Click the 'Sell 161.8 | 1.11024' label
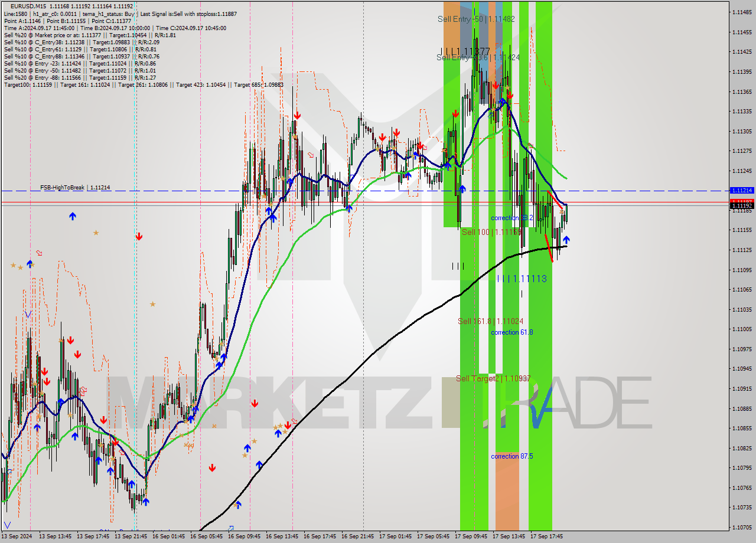This screenshot has height=543, width=756. coord(490,321)
